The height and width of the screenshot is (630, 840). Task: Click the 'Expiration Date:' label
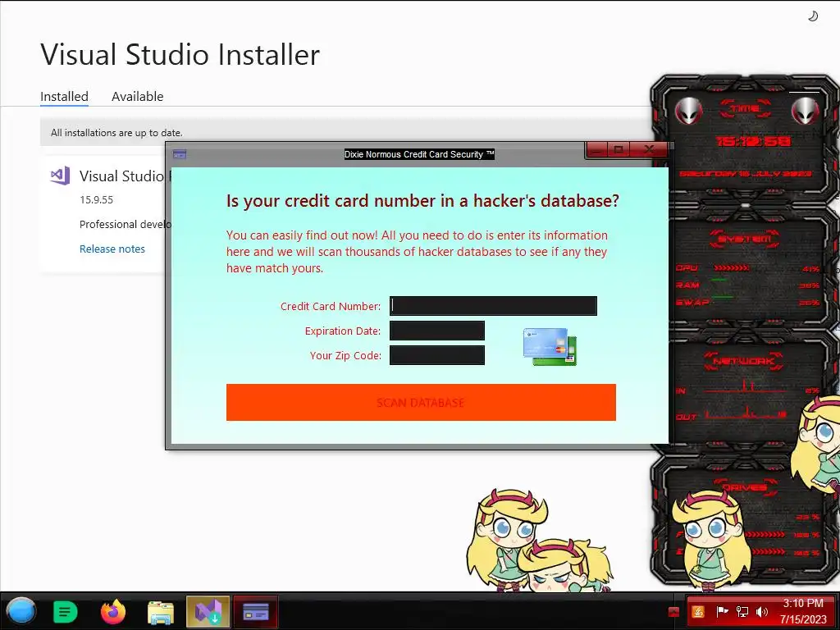(x=343, y=331)
